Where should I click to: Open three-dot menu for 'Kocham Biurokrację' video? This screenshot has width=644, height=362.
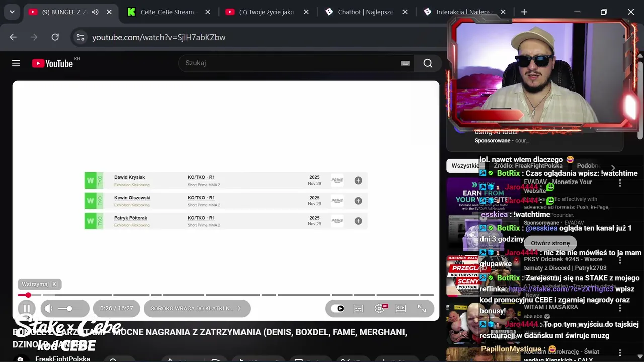coord(620,353)
